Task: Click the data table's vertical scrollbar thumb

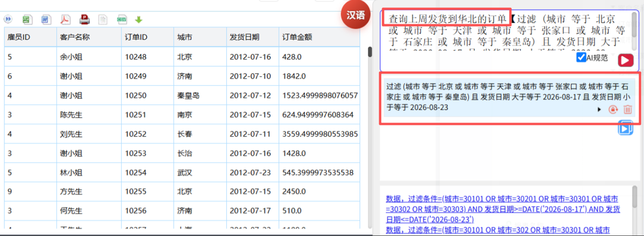Action: tap(369, 52)
